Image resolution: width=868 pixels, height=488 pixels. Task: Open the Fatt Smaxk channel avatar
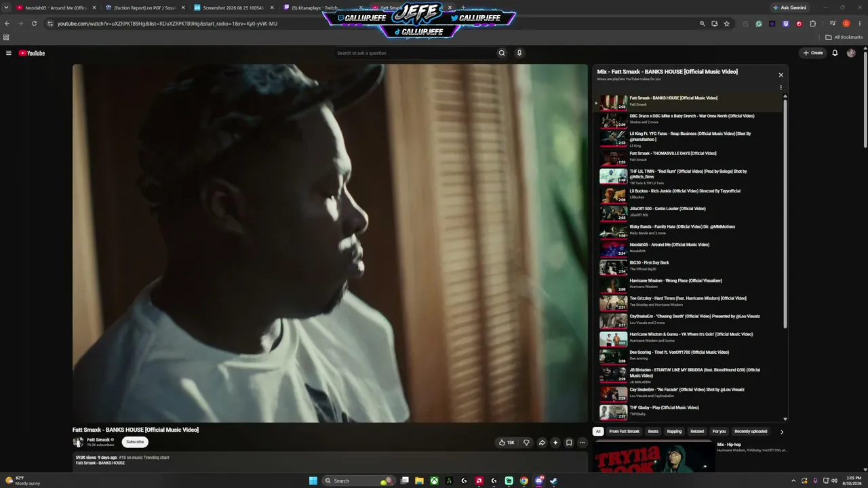78,442
